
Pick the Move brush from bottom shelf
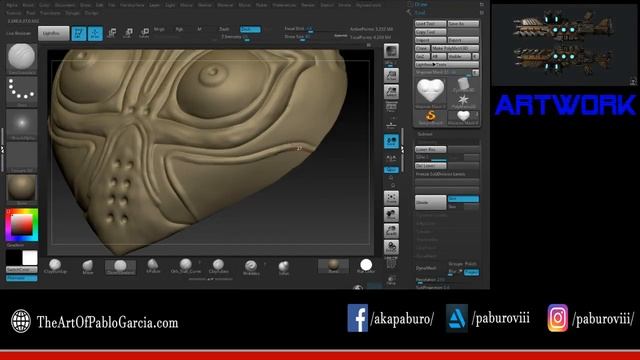[88, 266]
